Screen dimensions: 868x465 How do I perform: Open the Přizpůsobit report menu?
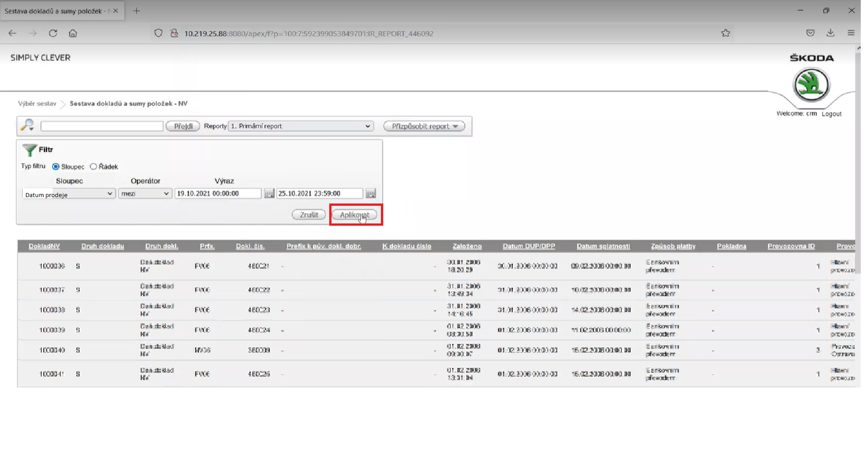click(x=424, y=126)
